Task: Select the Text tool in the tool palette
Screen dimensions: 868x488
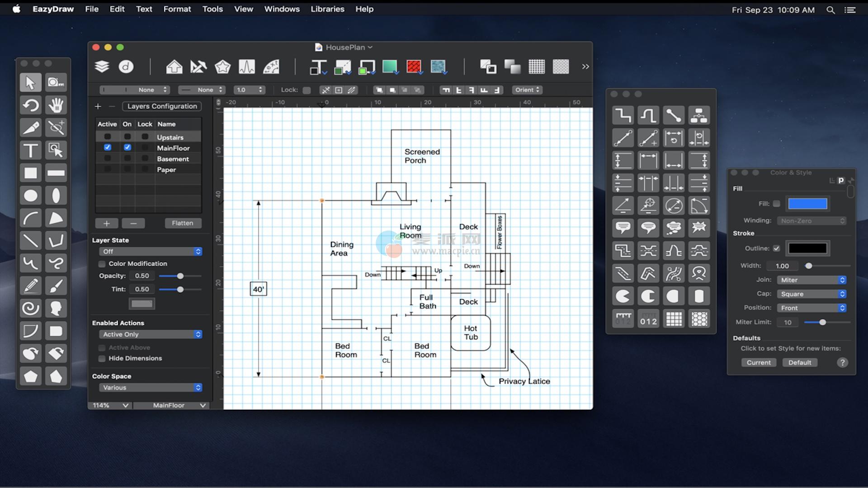Action: (x=30, y=150)
